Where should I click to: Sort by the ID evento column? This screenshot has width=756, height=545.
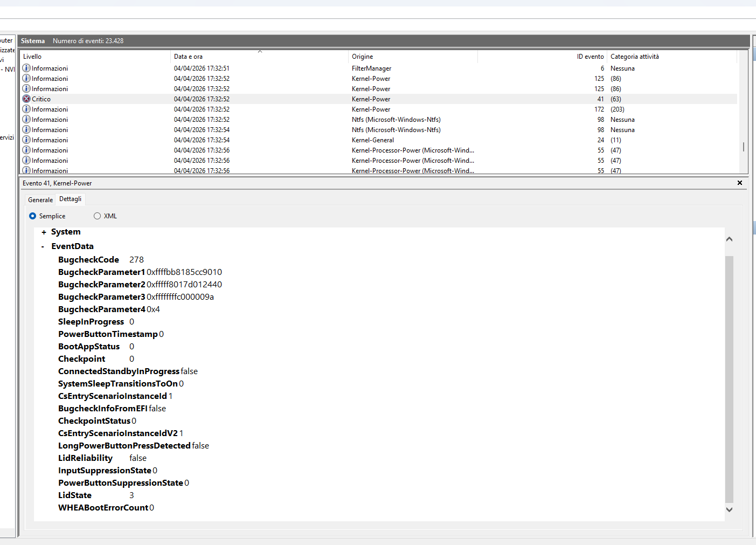(542, 57)
